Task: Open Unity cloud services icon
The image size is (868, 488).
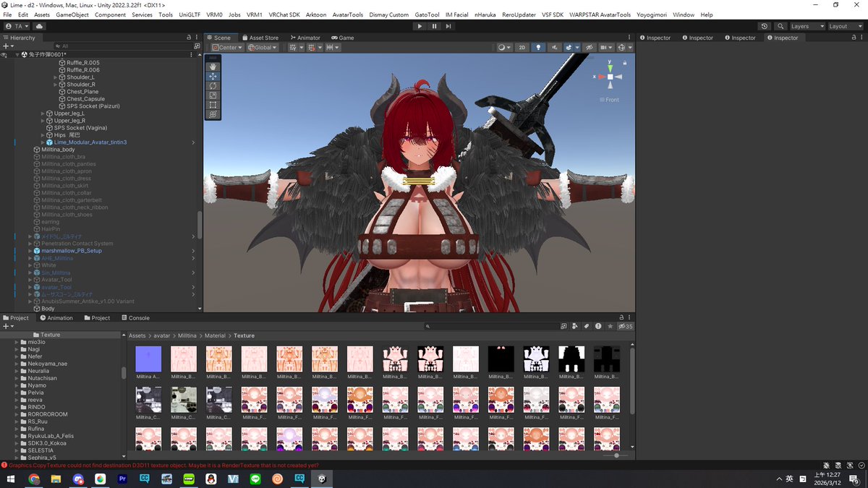Action: [x=39, y=26]
